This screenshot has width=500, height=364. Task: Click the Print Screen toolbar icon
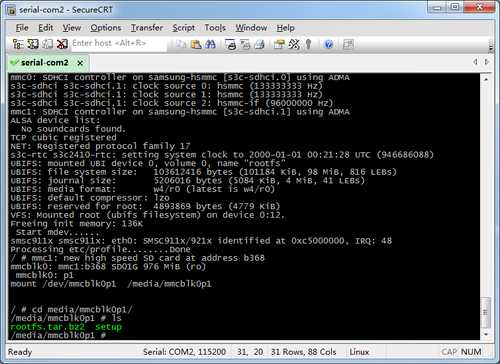(x=231, y=44)
